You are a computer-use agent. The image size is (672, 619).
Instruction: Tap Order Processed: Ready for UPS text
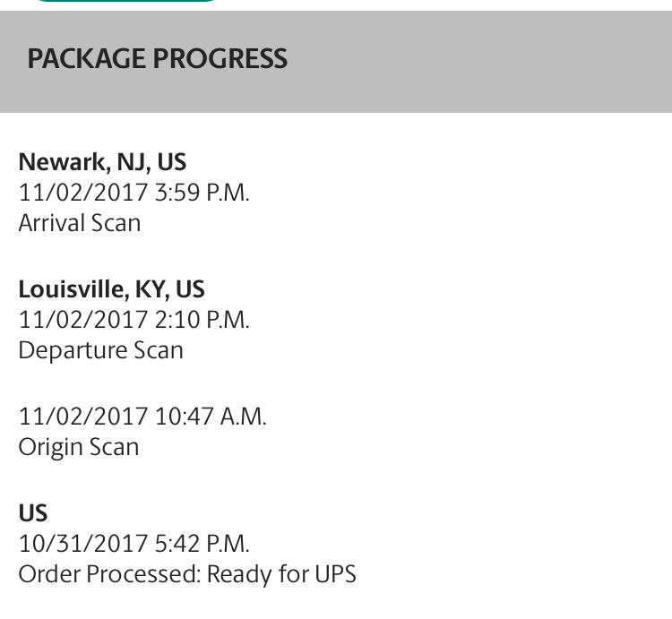click(187, 574)
